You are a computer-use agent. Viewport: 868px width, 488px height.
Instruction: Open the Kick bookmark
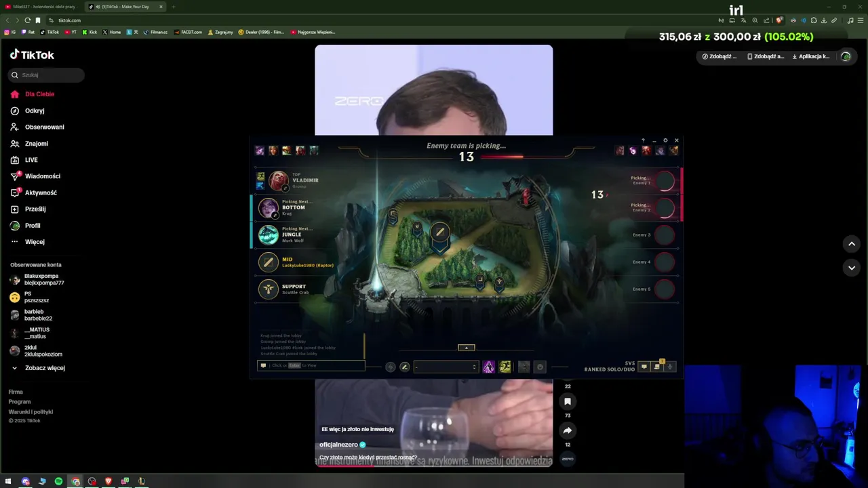(90, 32)
